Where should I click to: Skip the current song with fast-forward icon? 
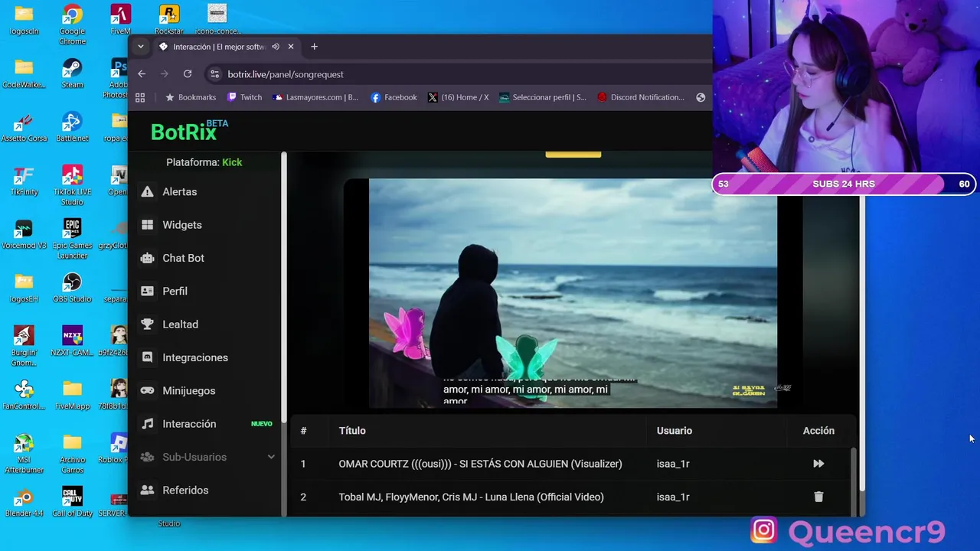click(x=818, y=464)
